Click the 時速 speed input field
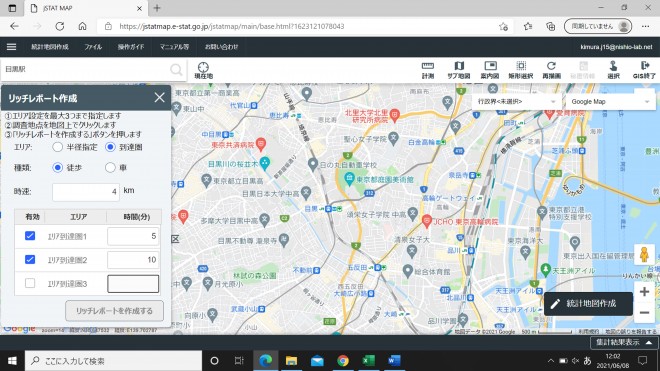Viewport: 660px width, 371px height. pos(86,192)
